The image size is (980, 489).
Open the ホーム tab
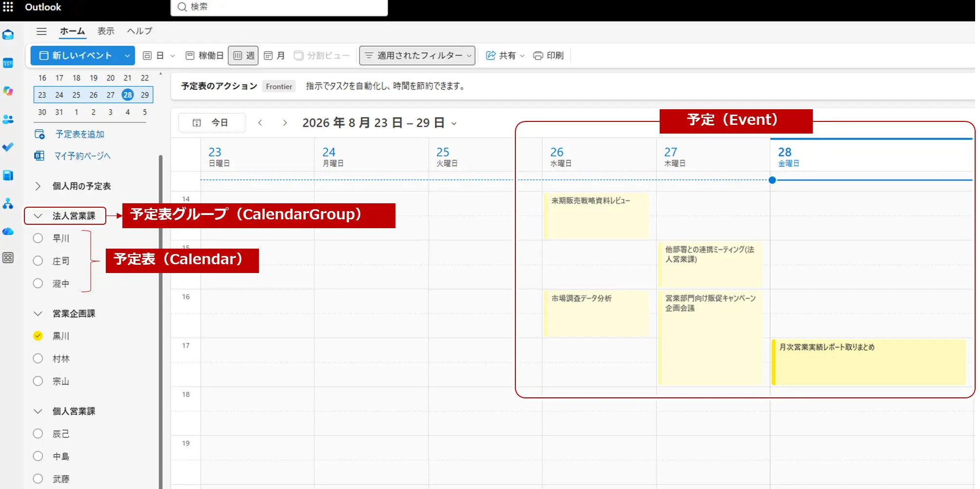(73, 31)
